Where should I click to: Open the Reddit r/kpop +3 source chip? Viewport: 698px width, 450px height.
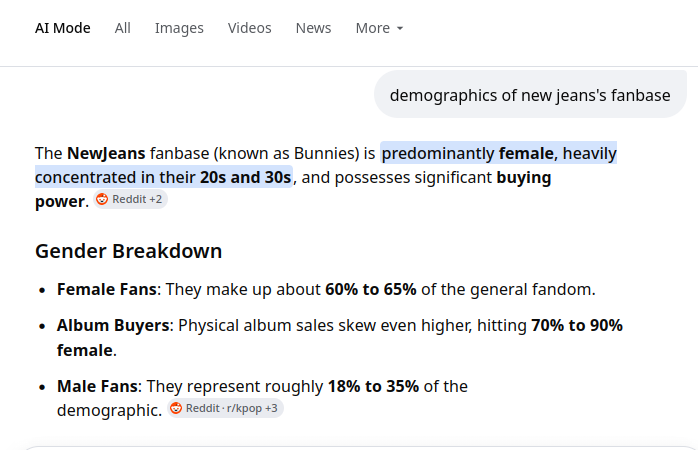[225, 408]
